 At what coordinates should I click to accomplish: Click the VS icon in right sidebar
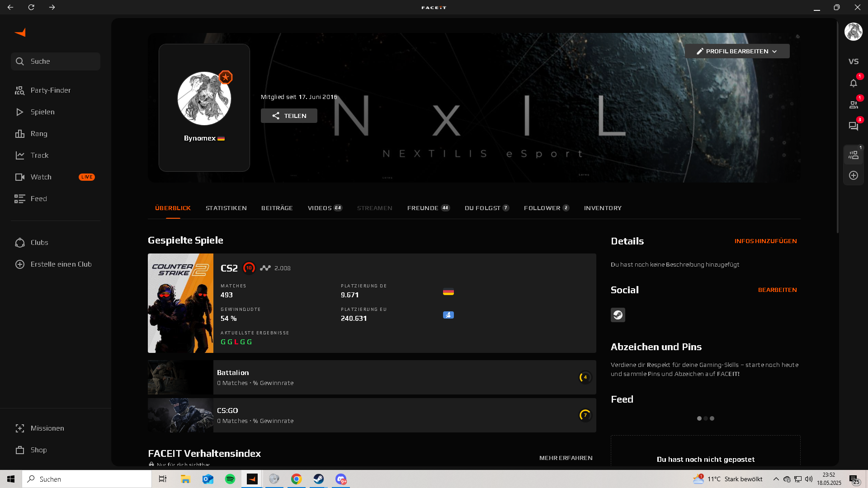[853, 61]
